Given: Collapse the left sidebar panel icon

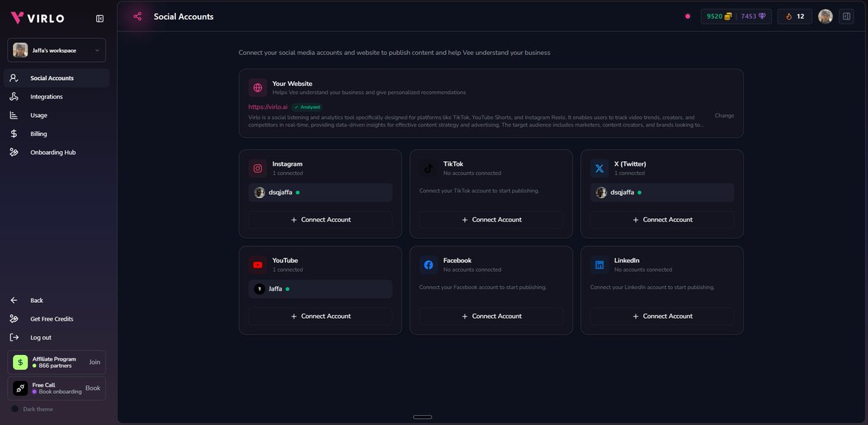Looking at the screenshot, I should point(100,18).
